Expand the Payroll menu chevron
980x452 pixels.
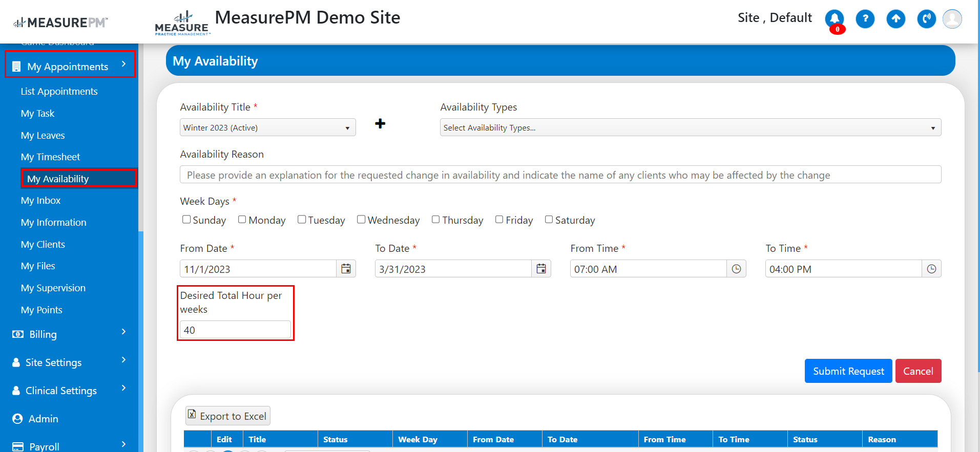(x=123, y=444)
